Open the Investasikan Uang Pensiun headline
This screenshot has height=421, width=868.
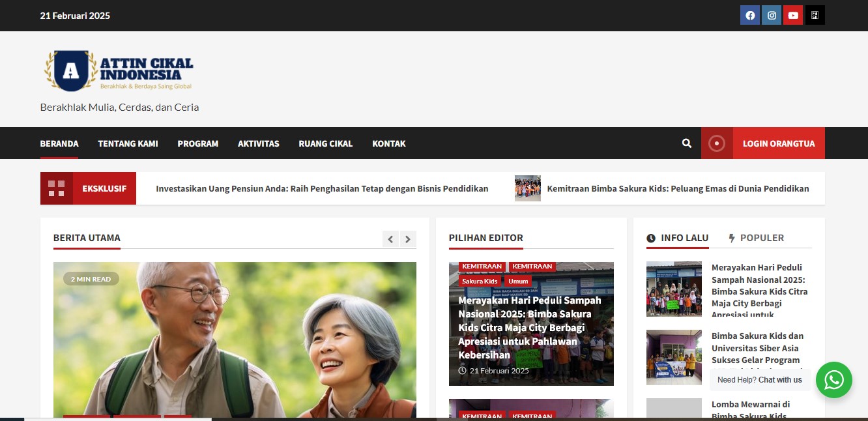[x=322, y=188]
